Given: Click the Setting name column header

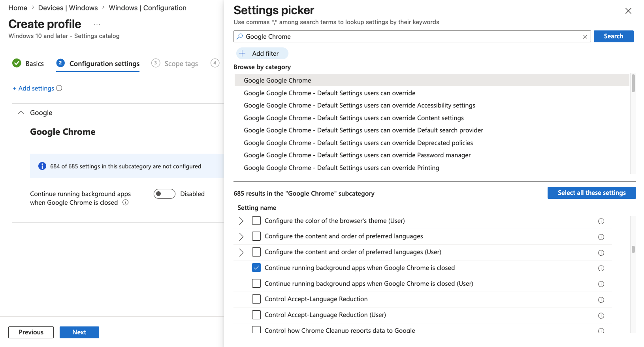Looking at the screenshot, I should [x=257, y=208].
